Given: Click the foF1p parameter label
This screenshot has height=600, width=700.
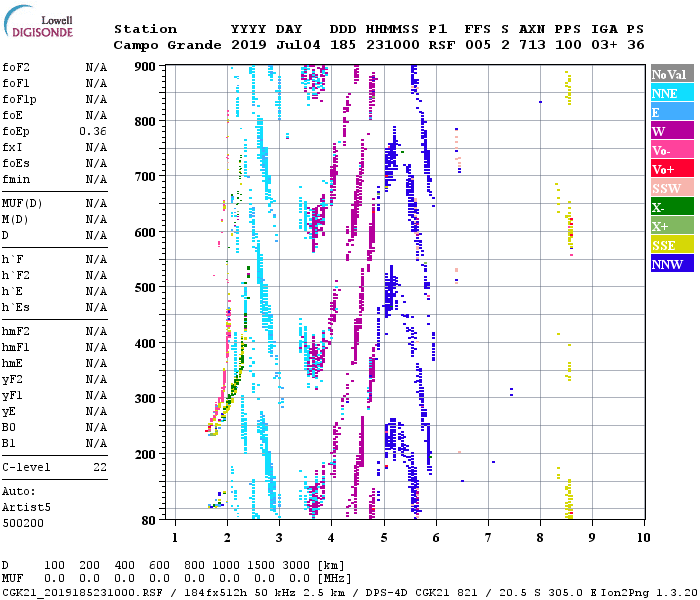Looking at the screenshot, I should click(19, 100).
